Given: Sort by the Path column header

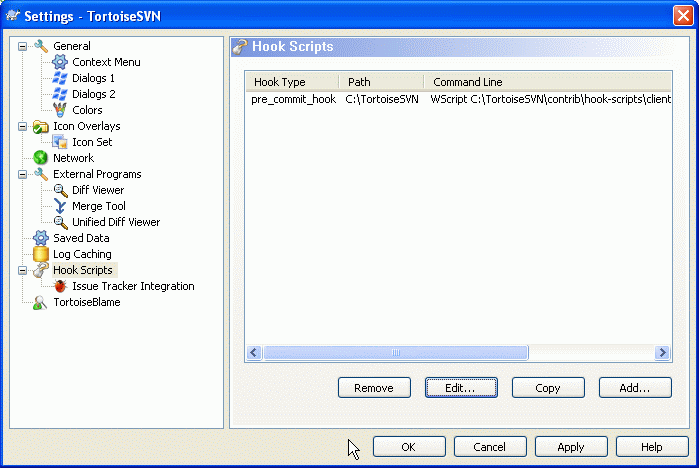Looking at the screenshot, I should click(382, 82).
